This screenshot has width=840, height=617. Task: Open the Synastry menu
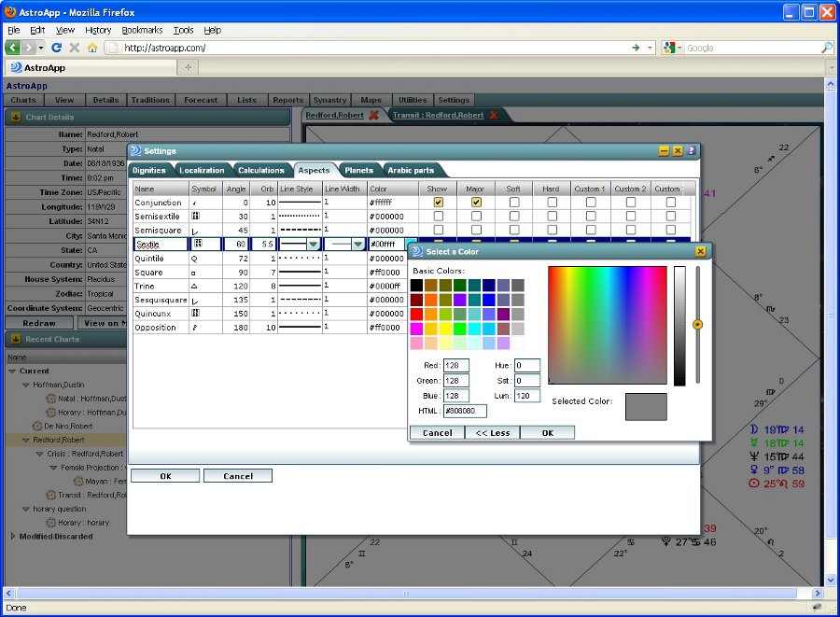coord(329,100)
